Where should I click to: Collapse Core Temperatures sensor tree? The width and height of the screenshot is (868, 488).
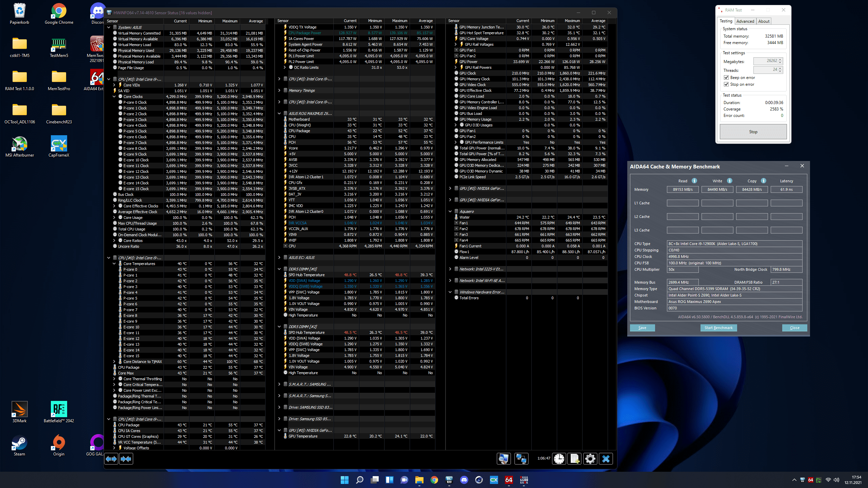pyautogui.click(x=114, y=264)
